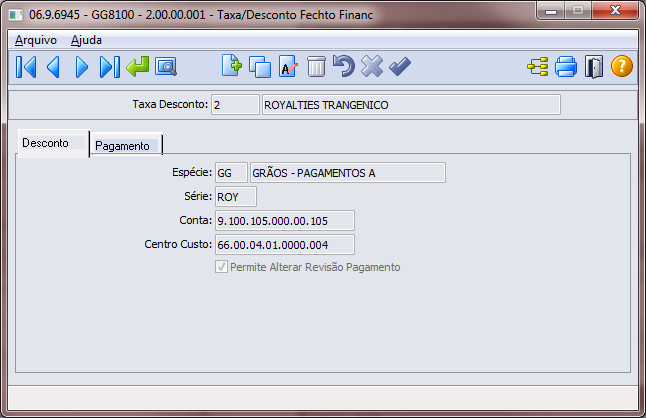
Task: Minimize the Taxa/Desconto window
Action: pos(550,10)
